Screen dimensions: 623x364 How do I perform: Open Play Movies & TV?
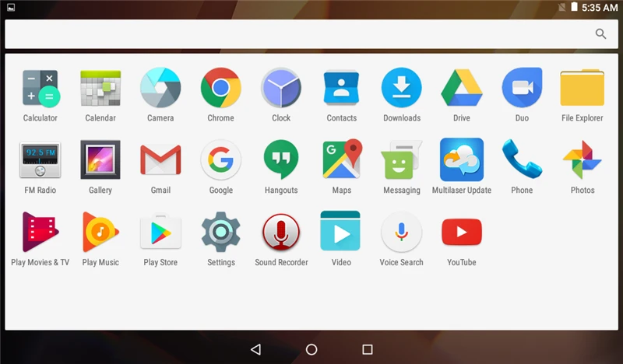point(40,233)
